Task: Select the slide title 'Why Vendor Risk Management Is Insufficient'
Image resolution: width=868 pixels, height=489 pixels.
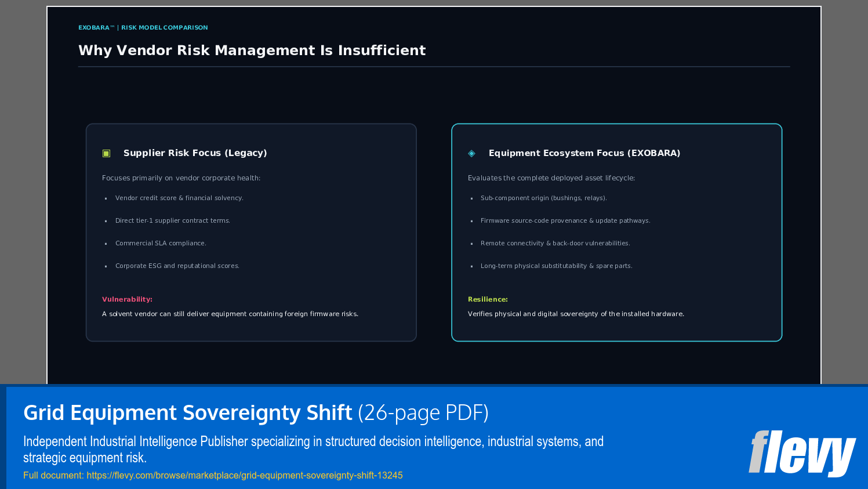Action: pyautogui.click(x=252, y=50)
